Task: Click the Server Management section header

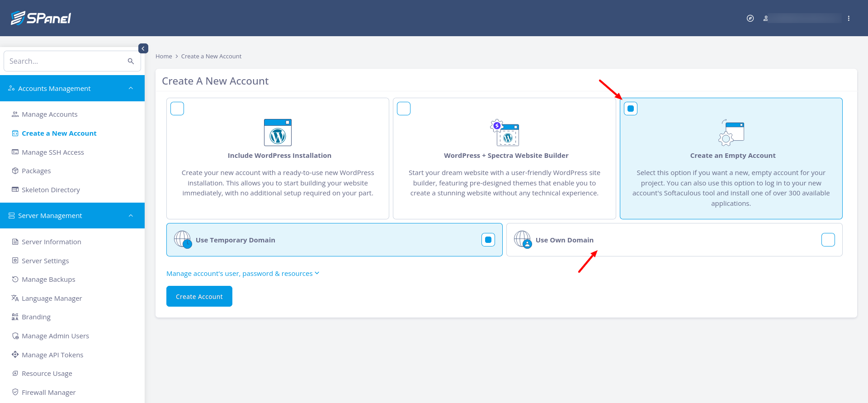Action: click(72, 215)
